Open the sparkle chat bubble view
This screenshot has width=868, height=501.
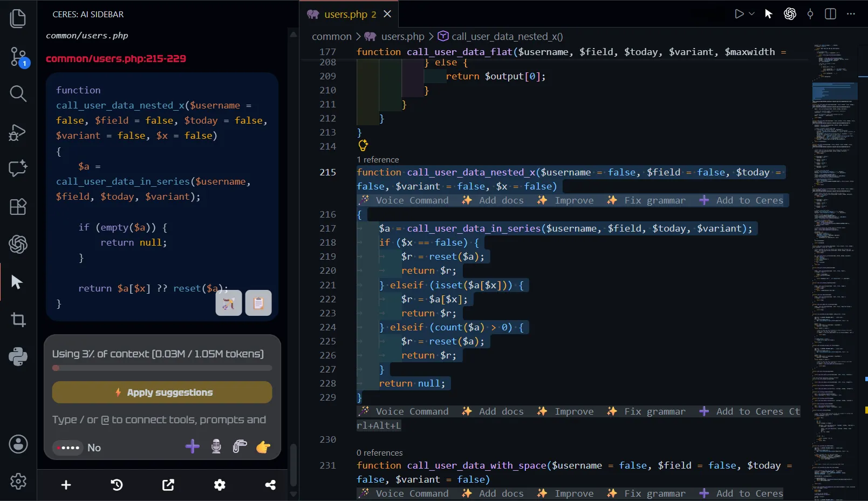tap(18, 168)
